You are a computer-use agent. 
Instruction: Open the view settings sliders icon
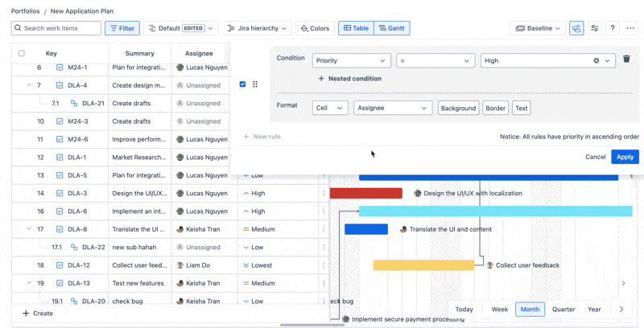tap(595, 28)
